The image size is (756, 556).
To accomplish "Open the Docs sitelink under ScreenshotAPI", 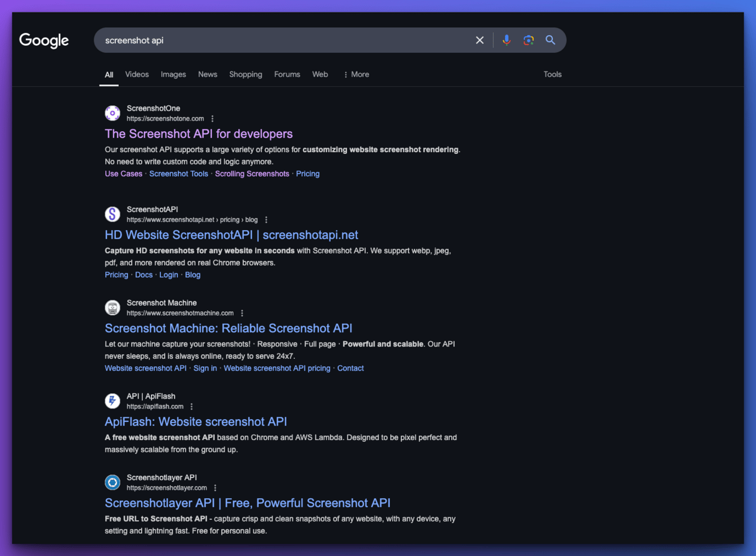I will [144, 275].
